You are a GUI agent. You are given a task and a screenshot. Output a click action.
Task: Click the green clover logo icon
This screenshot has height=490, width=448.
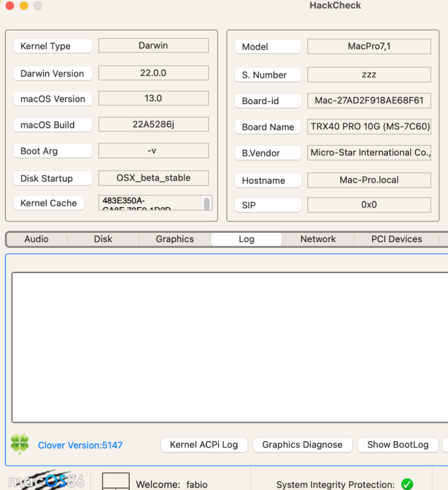(20, 443)
